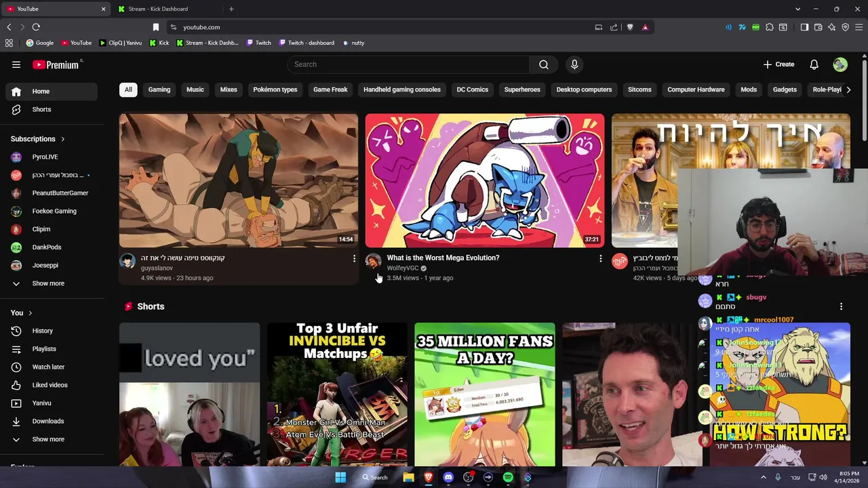
Task: Click the YouTube Premium logo
Action: pos(57,64)
